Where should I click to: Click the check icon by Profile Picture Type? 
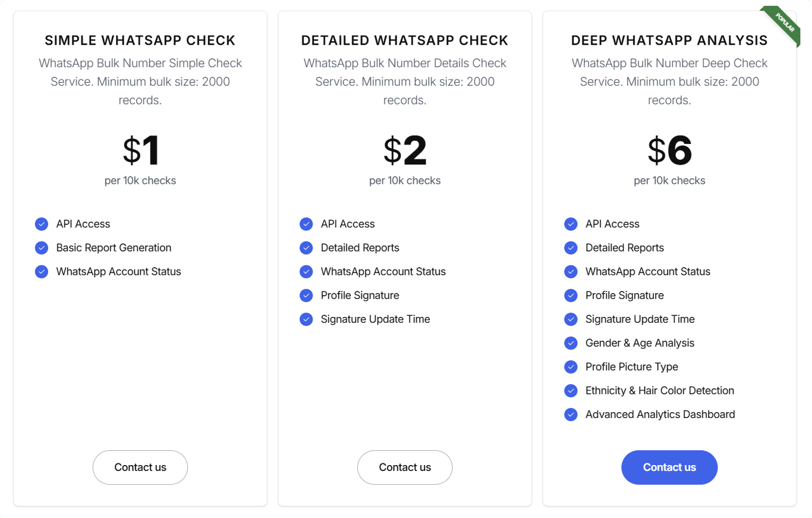571,367
